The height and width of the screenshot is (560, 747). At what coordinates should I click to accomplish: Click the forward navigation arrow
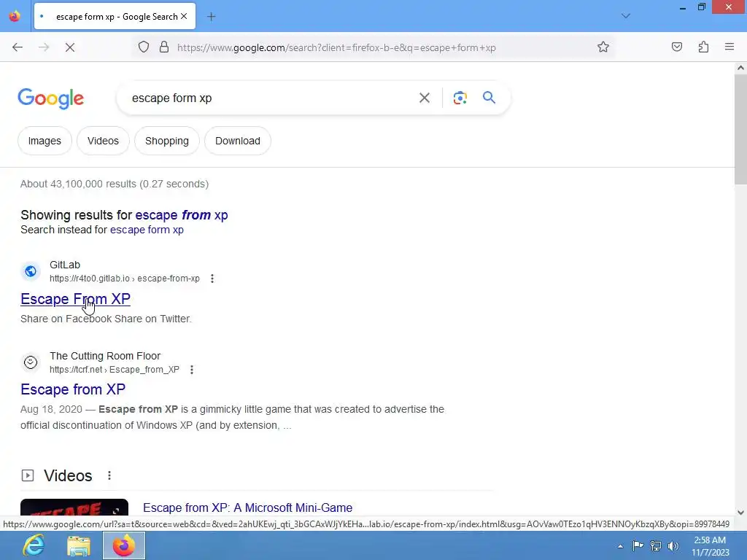(x=44, y=47)
